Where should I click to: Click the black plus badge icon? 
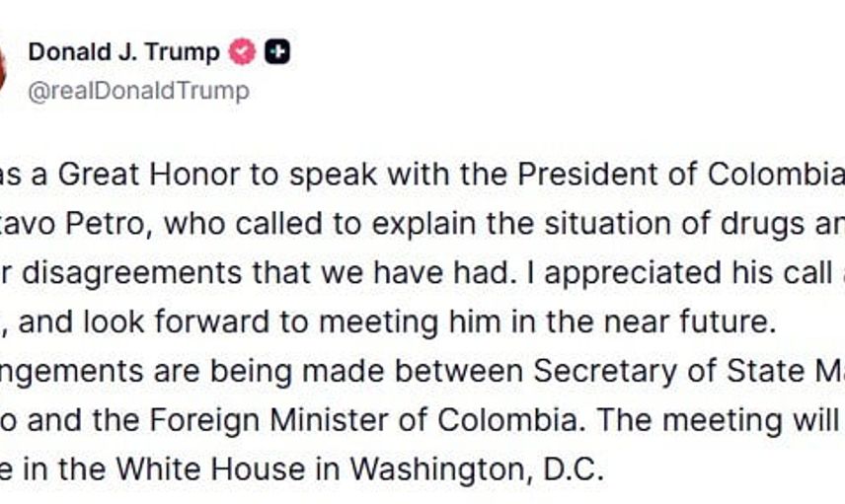(x=277, y=52)
